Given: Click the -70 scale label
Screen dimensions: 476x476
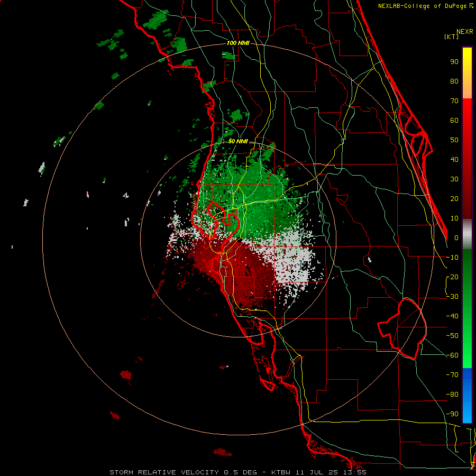Looking at the screenshot, I should pos(452,375).
